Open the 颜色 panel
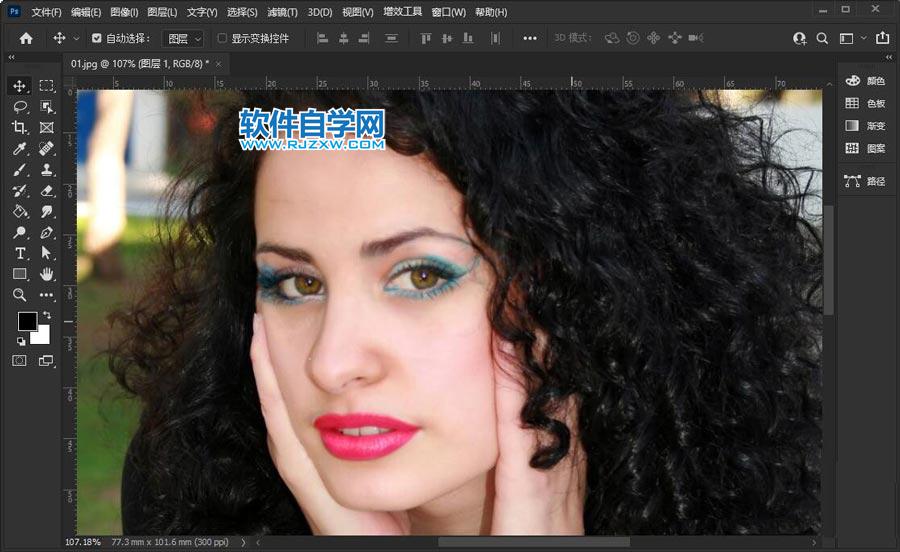Screen dimensions: 900x552 [x=865, y=80]
